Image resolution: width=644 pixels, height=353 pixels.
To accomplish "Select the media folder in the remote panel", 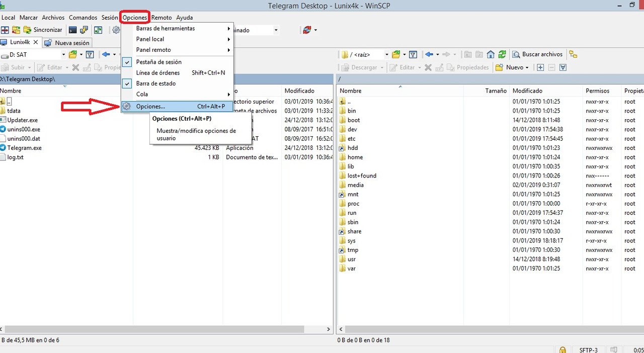I will click(x=356, y=185).
